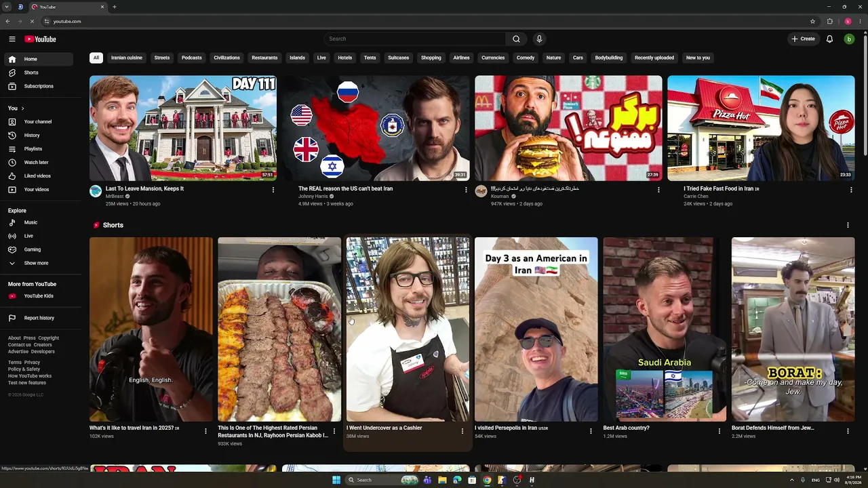Screen dimensions: 868x488
Task: Open How YouTube works footer link
Action: [x=30, y=376]
